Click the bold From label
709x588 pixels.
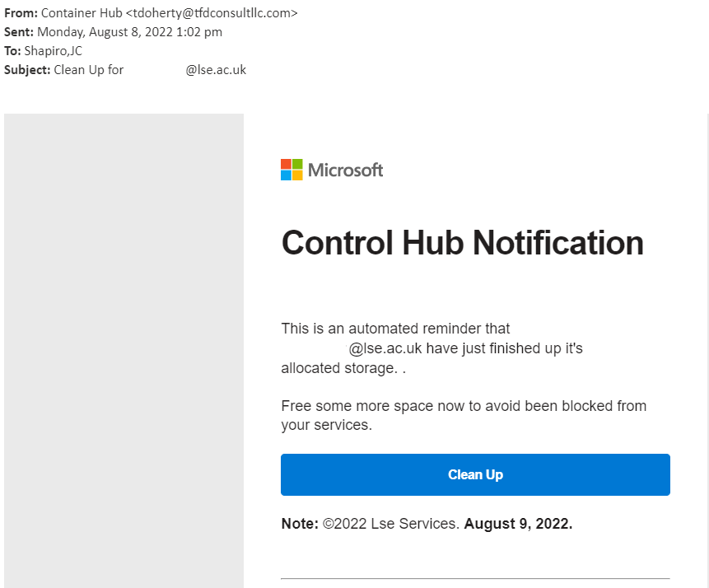coord(21,13)
